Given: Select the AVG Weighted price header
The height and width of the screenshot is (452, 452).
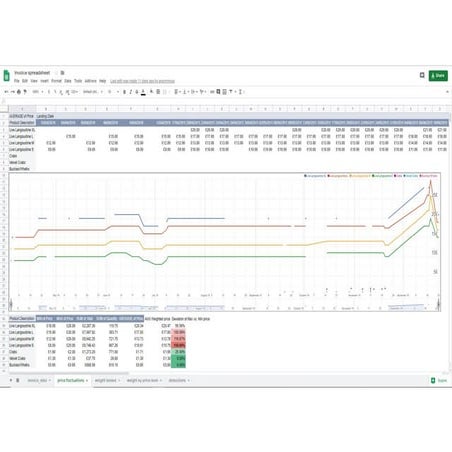Looking at the screenshot, I should 158,319.
